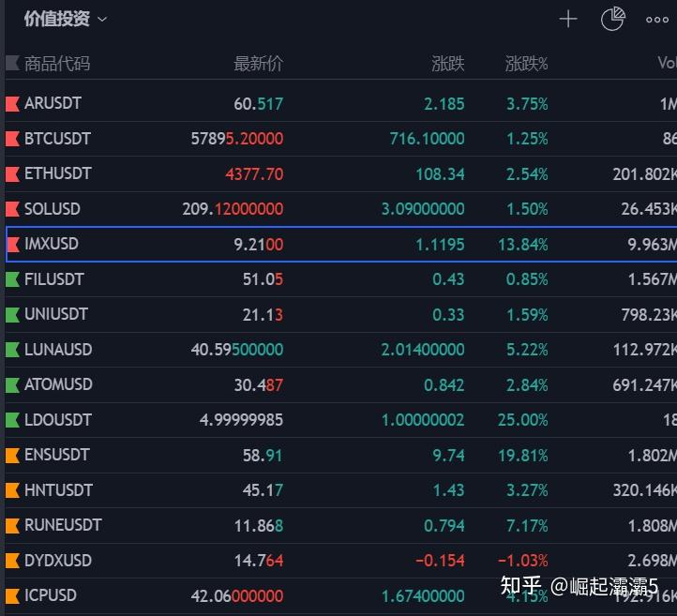Click the 25.00% change for LDOUSDT

(x=523, y=420)
